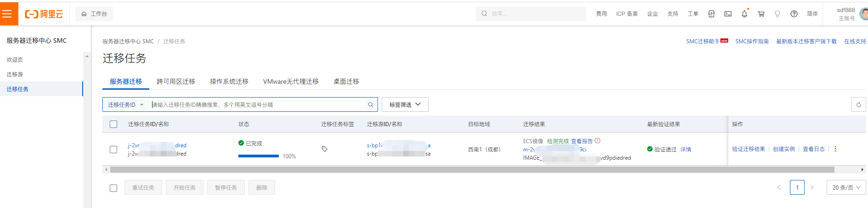Toggle the bottom select-all checkbox
Viewport: 868px width, 208px height.
point(113,188)
